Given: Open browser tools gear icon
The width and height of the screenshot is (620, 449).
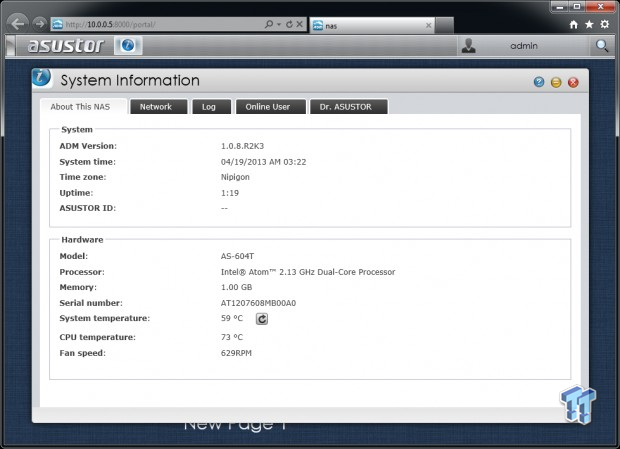Looking at the screenshot, I should pyautogui.click(x=605, y=25).
